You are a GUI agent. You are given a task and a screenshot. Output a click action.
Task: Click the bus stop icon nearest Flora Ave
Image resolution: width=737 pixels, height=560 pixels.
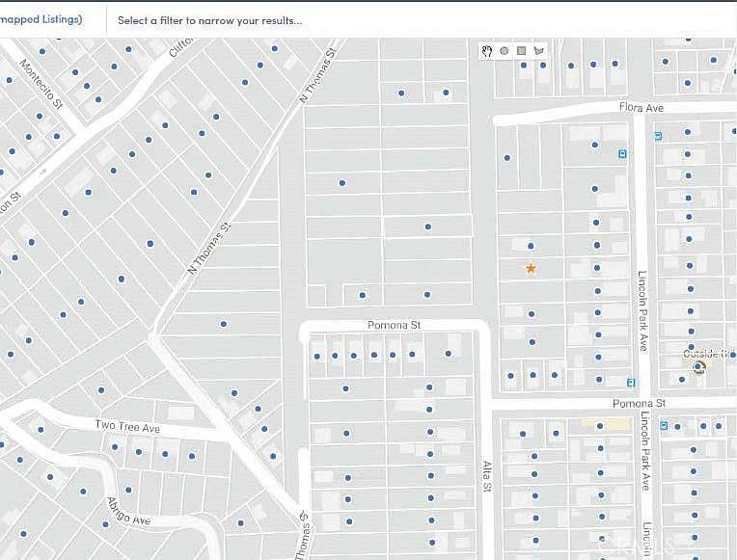[658, 136]
